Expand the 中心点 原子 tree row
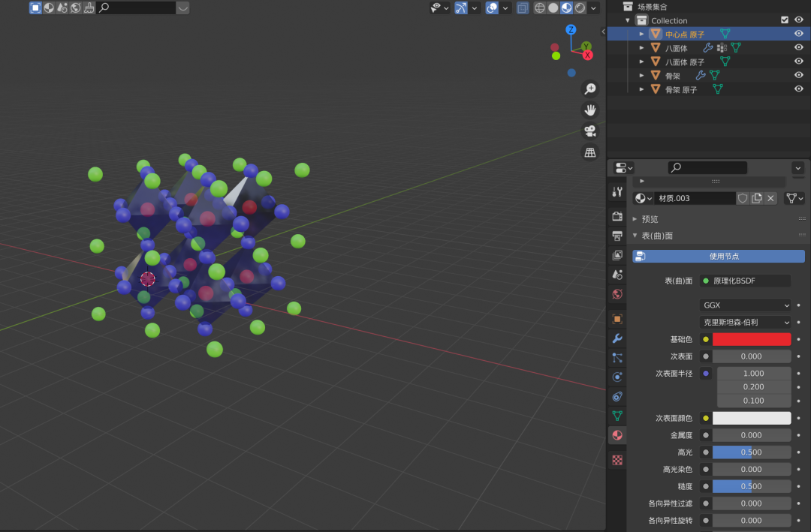The image size is (811, 532). pyautogui.click(x=641, y=34)
